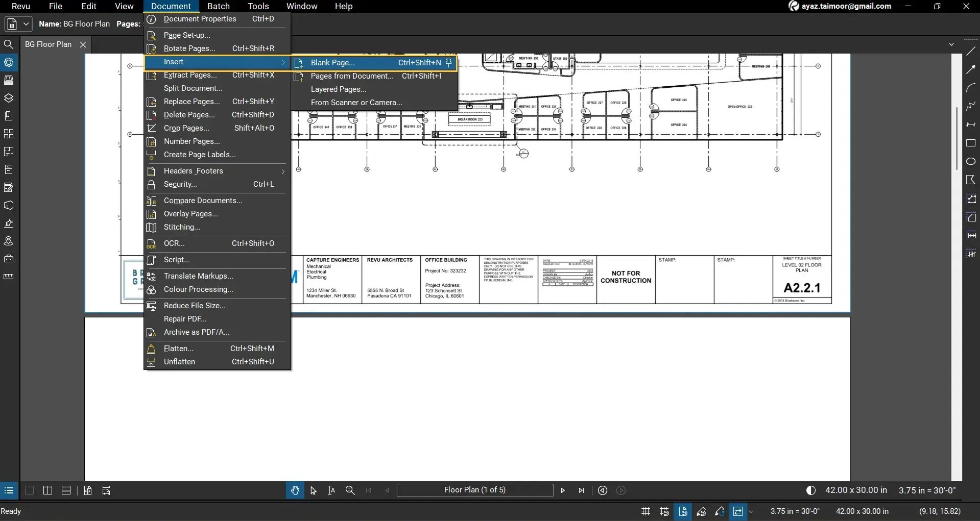This screenshot has width=980, height=521.
Task: Open the new document dropdown arrow
Action: 25,24
